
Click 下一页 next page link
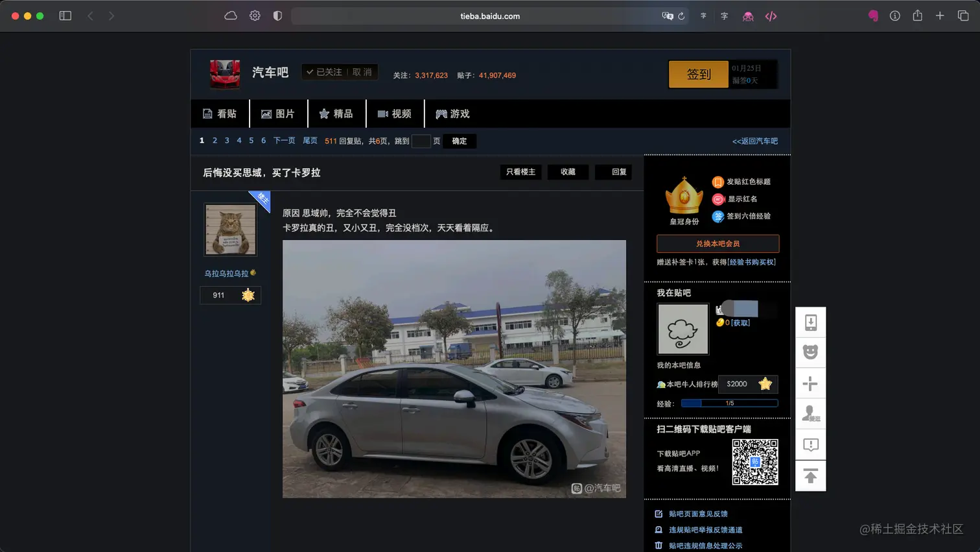click(284, 141)
